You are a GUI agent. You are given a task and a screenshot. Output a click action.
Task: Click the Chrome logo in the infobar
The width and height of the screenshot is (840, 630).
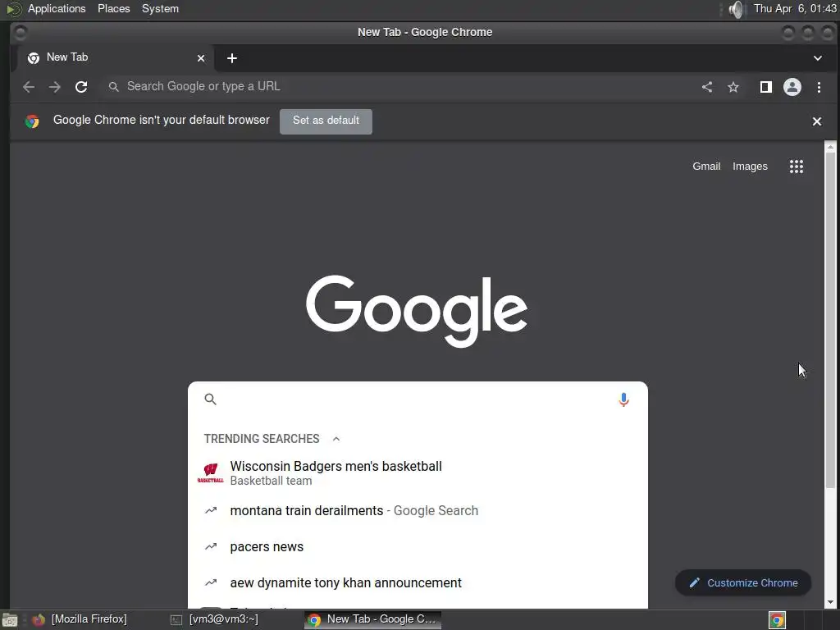pos(32,121)
